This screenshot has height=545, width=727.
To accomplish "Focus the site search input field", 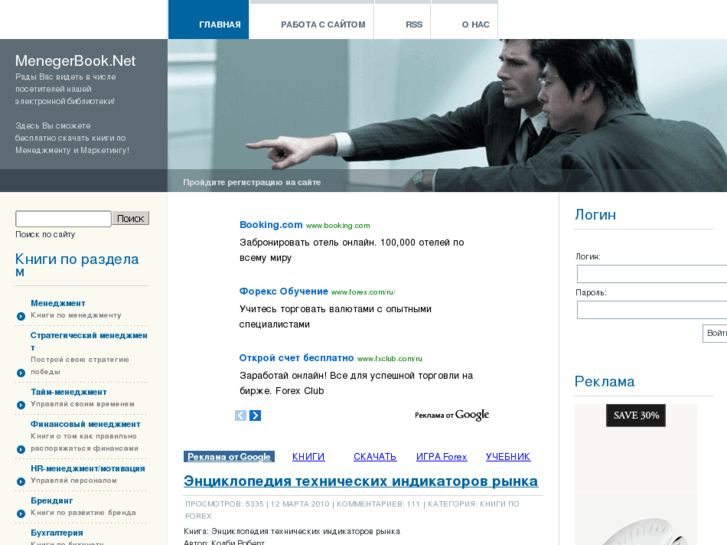I will coord(64,218).
